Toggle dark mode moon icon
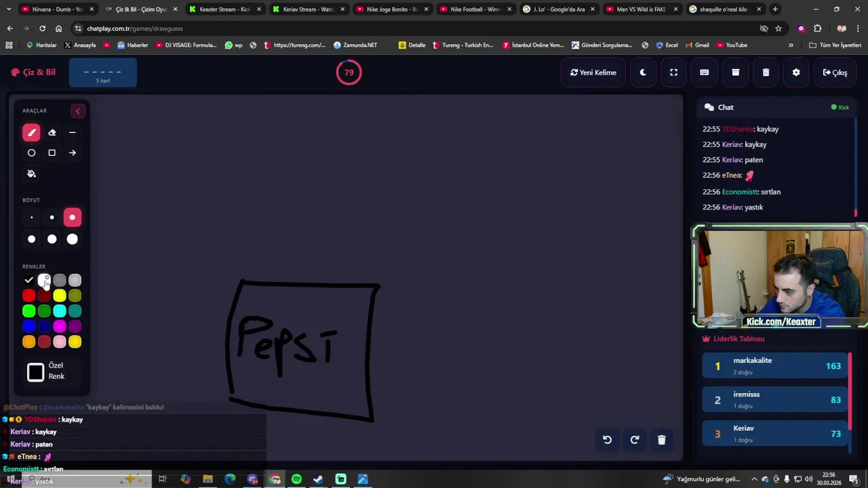The image size is (868, 488). point(643,73)
